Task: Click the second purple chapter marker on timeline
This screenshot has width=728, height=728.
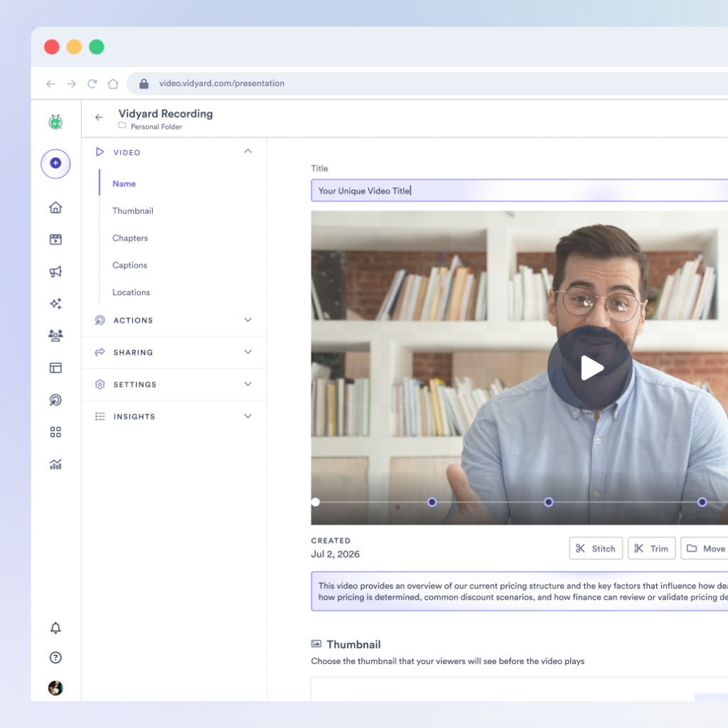Action: (548, 502)
